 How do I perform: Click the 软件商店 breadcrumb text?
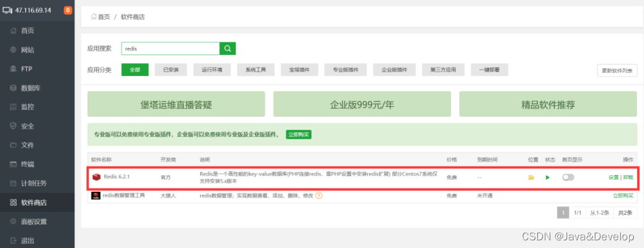(132, 17)
